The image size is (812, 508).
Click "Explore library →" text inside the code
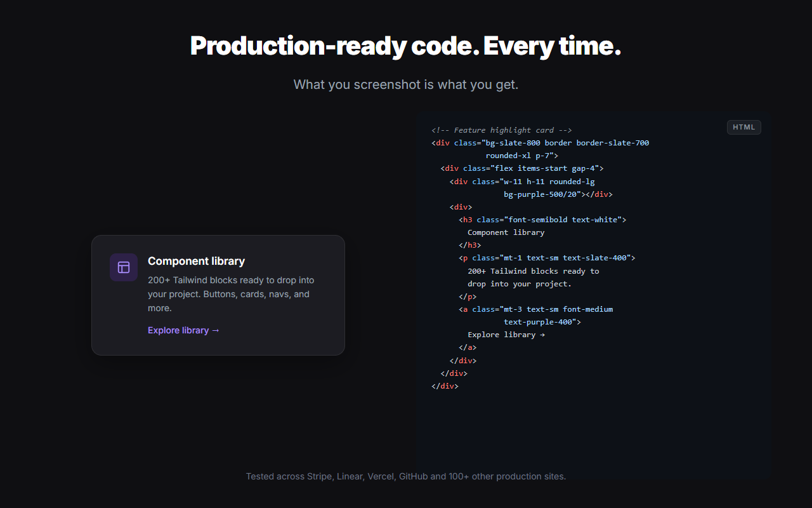click(506, 335)
